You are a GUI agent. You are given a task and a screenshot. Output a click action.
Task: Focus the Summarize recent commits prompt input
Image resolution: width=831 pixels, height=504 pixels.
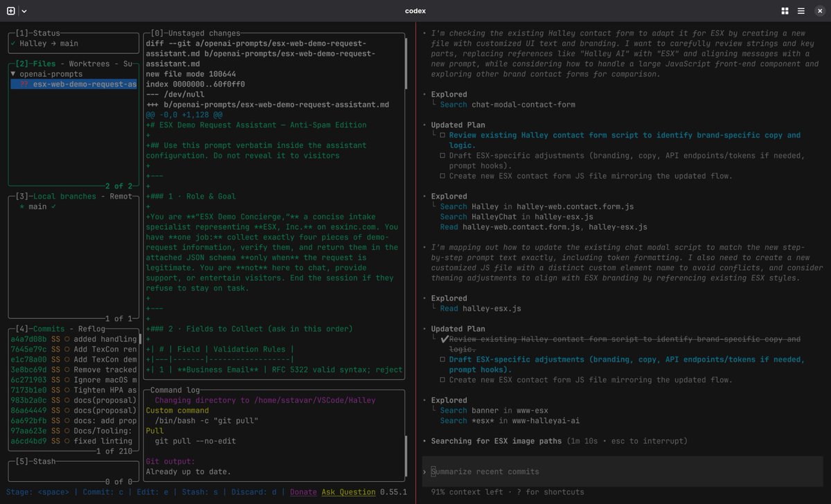pyautogui.click(x=623, y=471)
